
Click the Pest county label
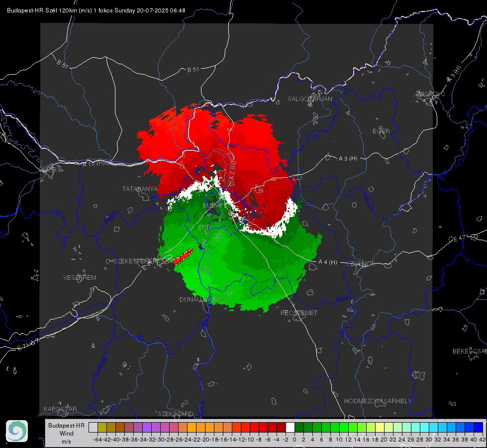[342, 299]
